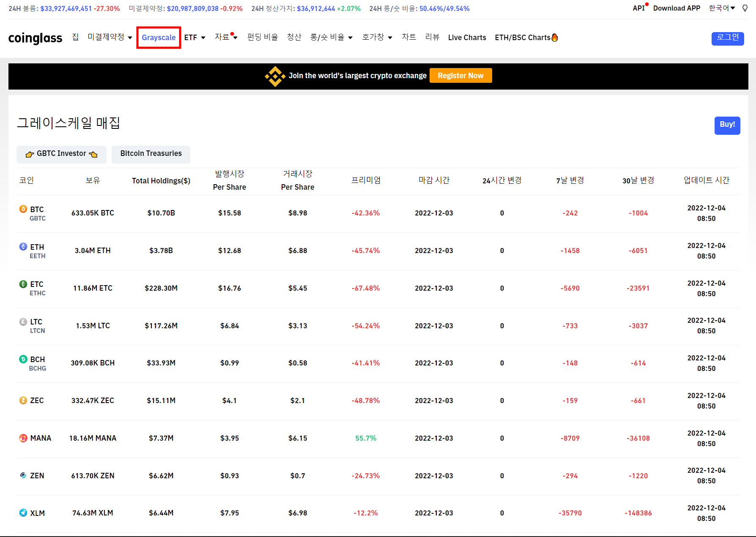This screenshot has height=537, width=756.
Task: Click the Bitcoin coin icon in BTC row
Action: 23,209
